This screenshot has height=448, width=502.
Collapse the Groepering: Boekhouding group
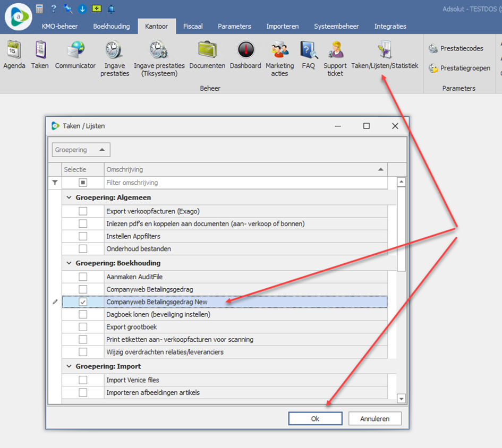[69, 263]
